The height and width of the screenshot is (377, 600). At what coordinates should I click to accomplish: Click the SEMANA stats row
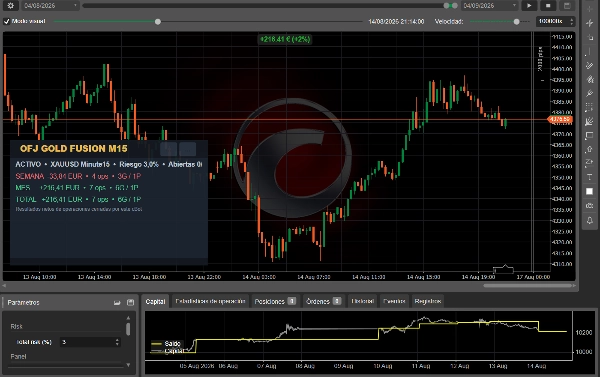tap(78, 176)
